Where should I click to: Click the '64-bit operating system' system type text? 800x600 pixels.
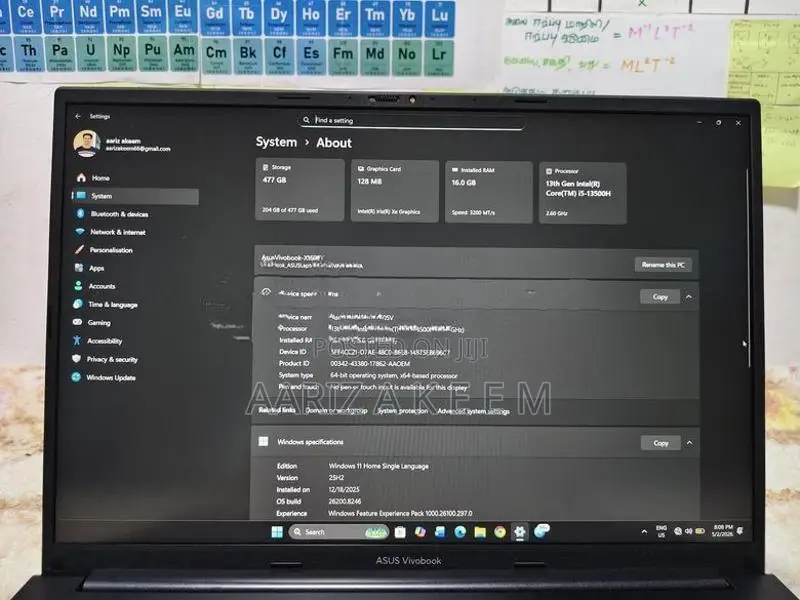click(x=393, y=376)
